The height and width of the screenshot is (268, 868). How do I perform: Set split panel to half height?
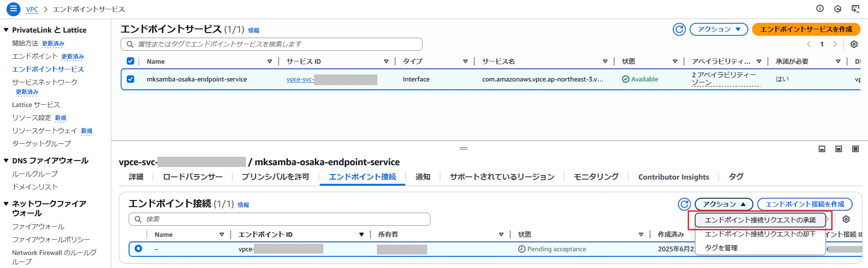pos(839,149)
